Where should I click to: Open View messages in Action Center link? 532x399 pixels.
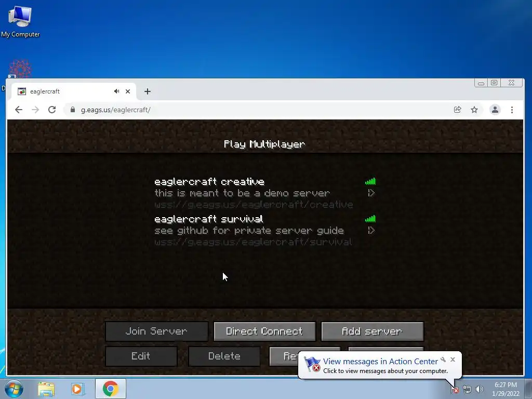[x=380, y=362]
